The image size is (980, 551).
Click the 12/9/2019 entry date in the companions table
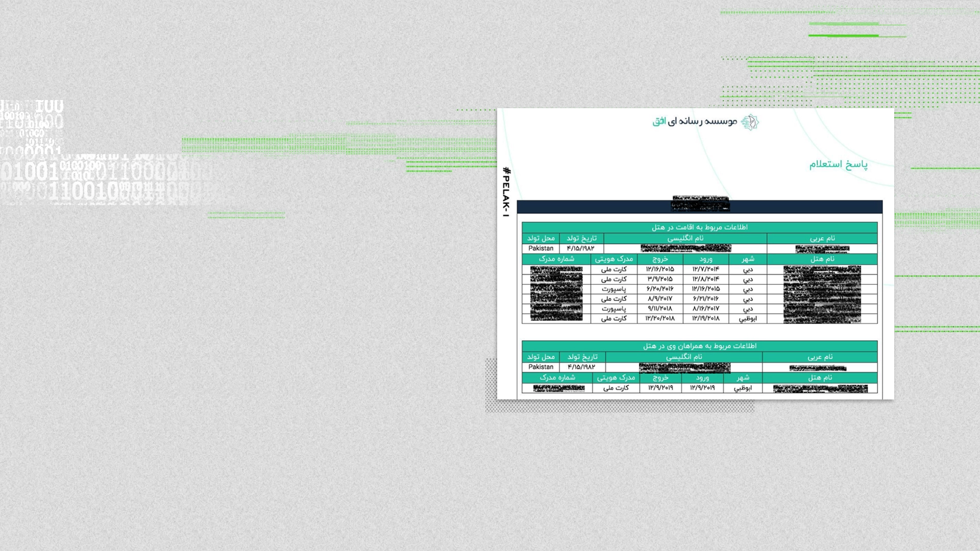pos(702,388)
